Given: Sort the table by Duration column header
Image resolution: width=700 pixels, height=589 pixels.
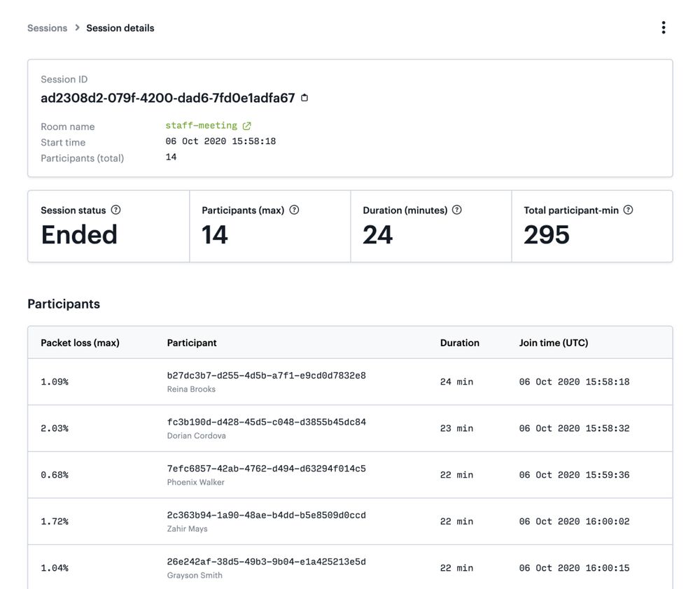Looking at the screenshot, I should coord(459,343).
